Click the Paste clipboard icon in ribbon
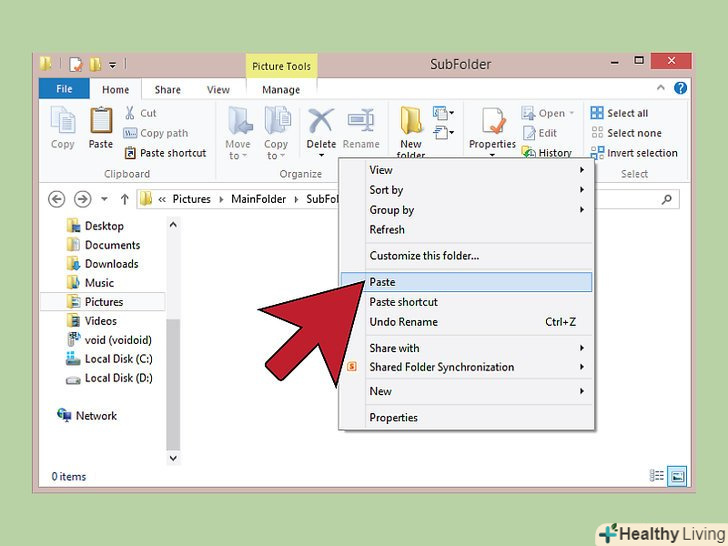 click(x=101, y=121)
